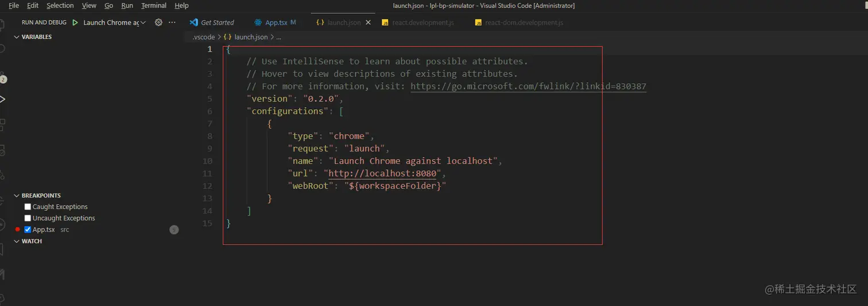Click the "${workspaceFolder}" value
Screen dimensions: 868x306
point(395,186)
